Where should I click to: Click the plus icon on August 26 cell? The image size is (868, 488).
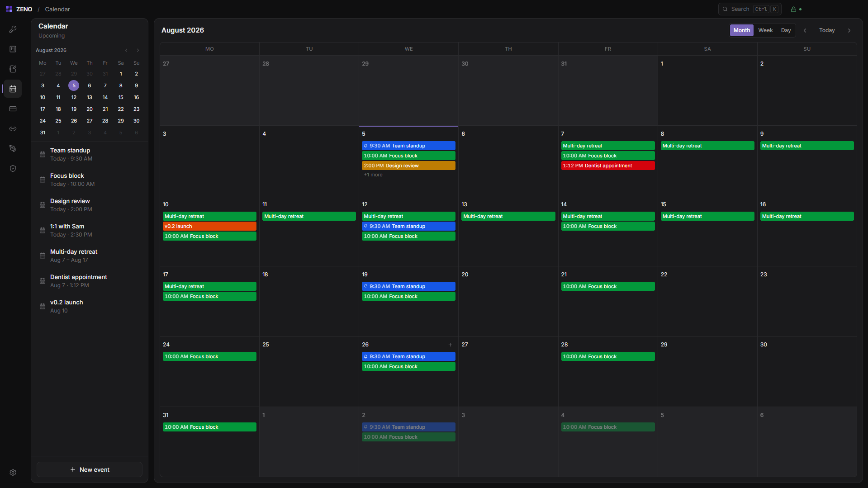450,345
